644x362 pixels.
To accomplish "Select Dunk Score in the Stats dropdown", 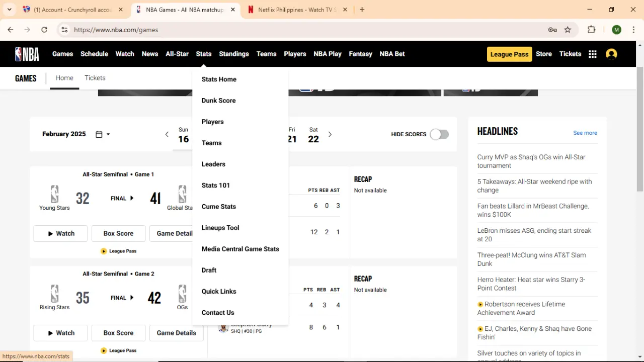I will [x=218, y=101].
